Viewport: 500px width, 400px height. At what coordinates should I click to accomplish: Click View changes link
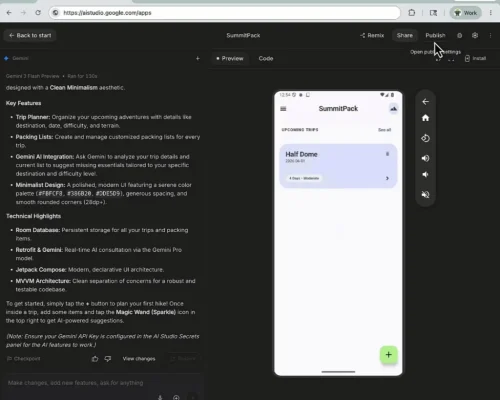[139, 359]
